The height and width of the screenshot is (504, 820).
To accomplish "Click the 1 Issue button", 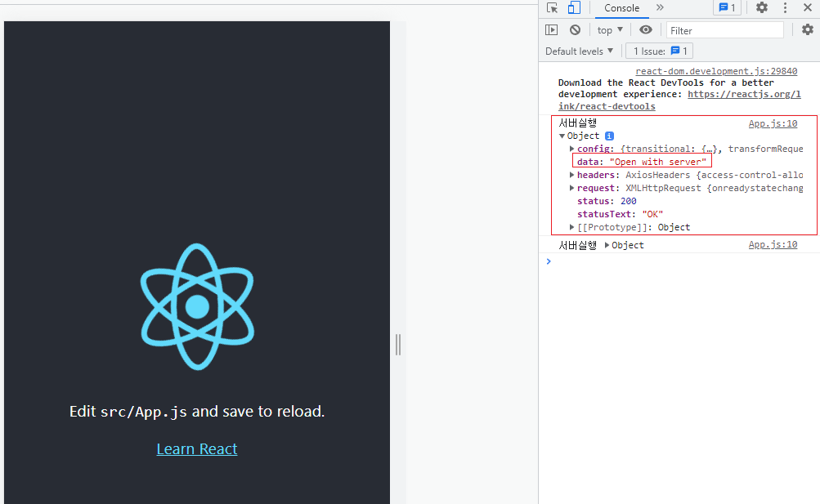I will pyautogui.click(x=660, y=51).
